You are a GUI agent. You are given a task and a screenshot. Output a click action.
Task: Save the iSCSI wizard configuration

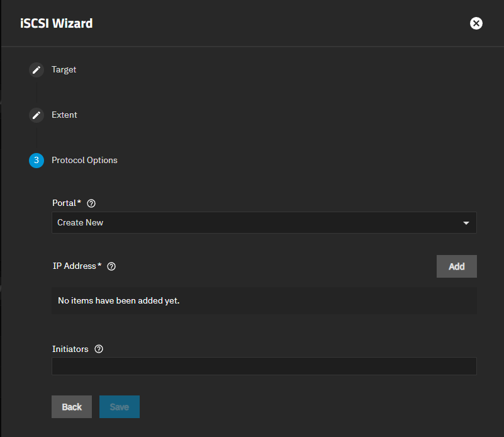click(x=119, y=407)
